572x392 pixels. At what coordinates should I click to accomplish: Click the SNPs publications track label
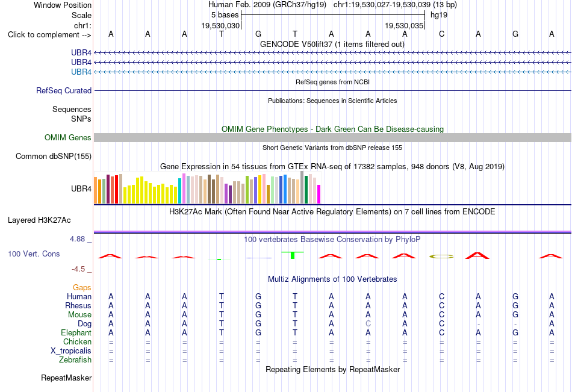point(81,119)
